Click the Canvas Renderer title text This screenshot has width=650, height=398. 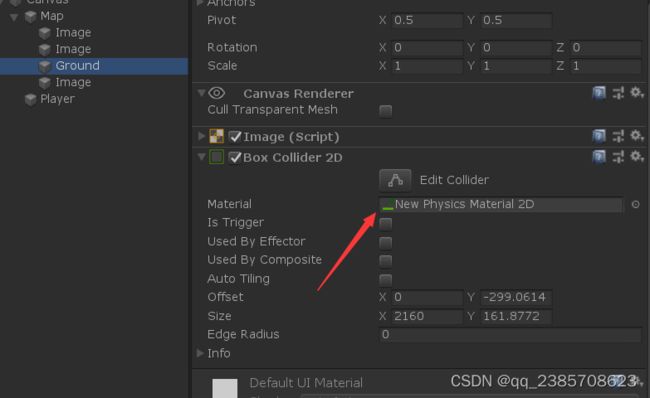point(298,94)
